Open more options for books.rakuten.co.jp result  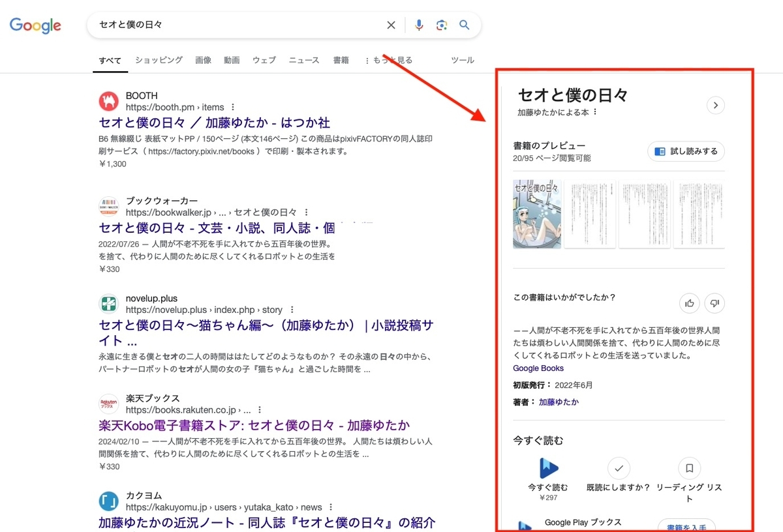tap(260, 410)
